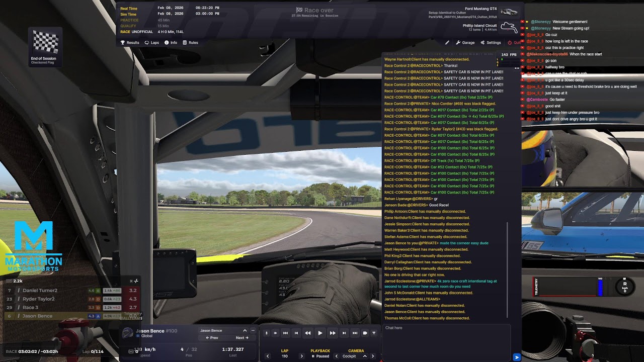The image size is (644, 362).
Task: Switch to next camera
Action: click(x=373, y=356)
